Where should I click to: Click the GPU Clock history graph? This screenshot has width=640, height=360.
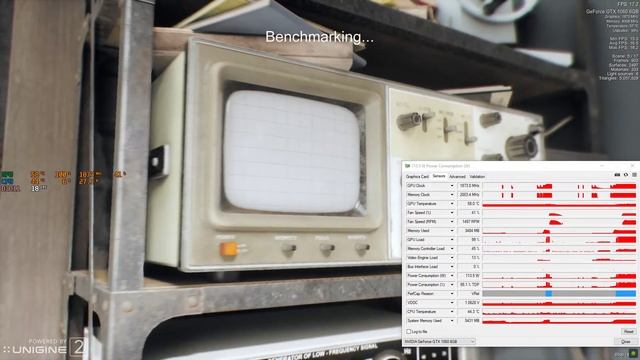(559, 186)
